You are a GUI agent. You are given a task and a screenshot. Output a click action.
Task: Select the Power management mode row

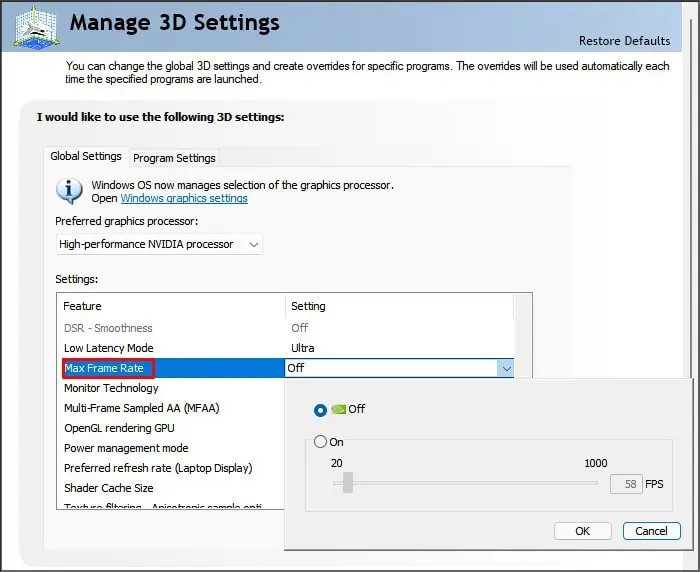171,448
